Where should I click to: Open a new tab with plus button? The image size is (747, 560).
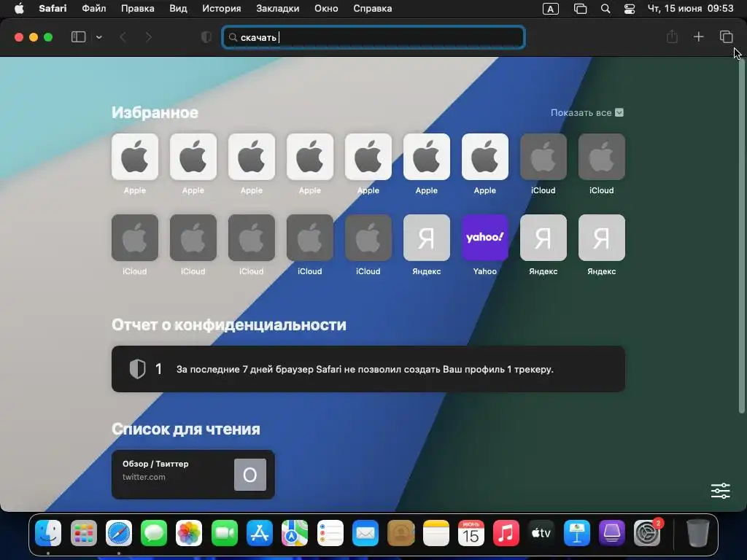(x=698, y=36)
